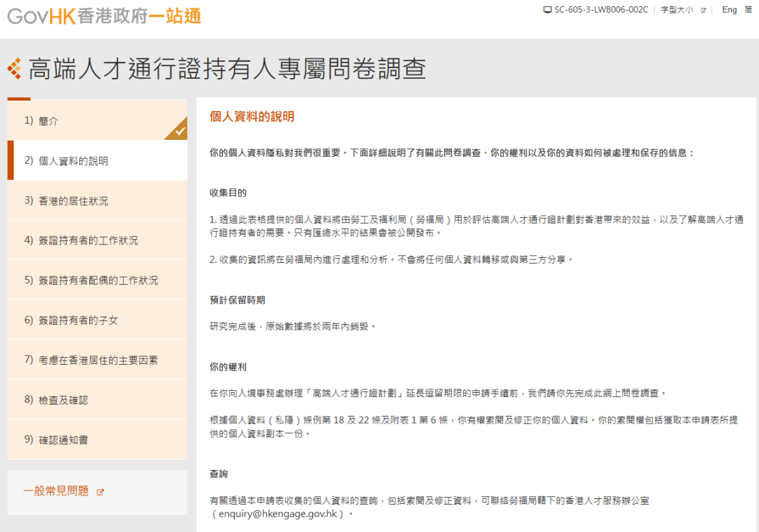Open step 5) 簽證持有者配偶的工作狀況
Screen dimensions: 759x532
point(97,280)
